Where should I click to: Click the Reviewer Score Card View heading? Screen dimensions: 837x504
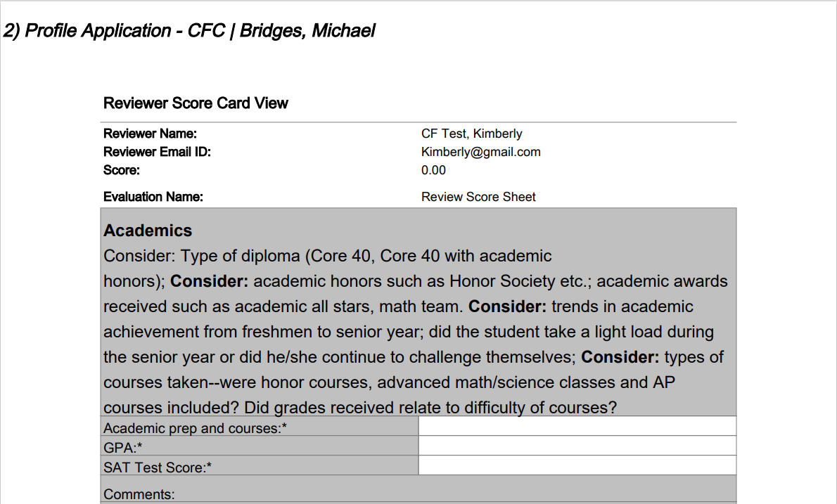(x=196, y=103)
